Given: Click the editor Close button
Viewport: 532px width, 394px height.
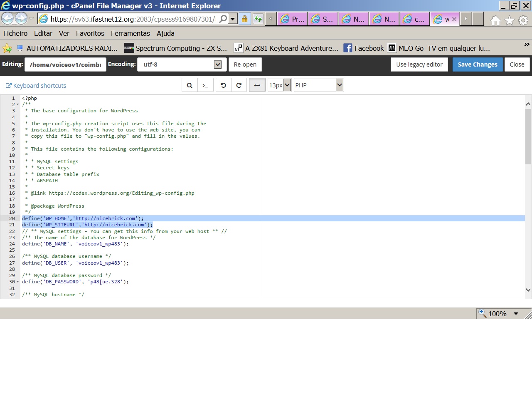Looking at the screenshot, I should pyautogui.click(x=517, y=64).
